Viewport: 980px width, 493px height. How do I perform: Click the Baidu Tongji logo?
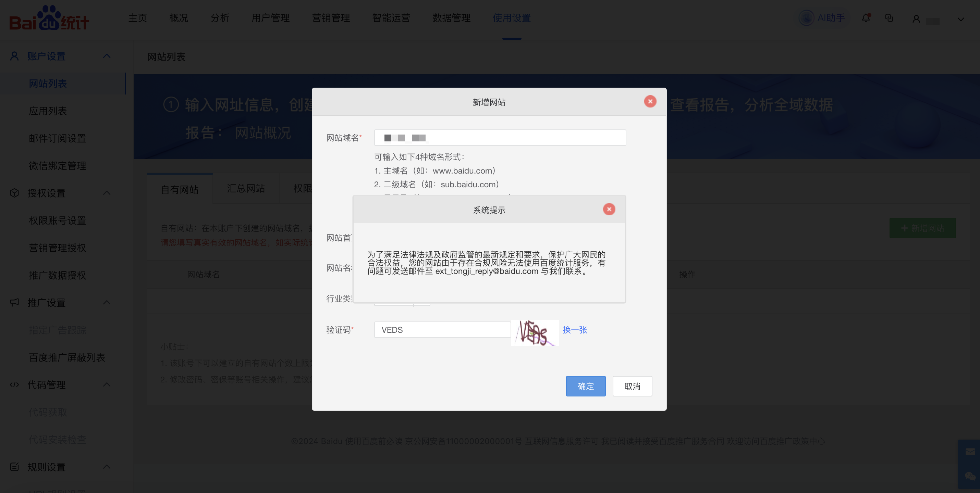point(49,18)
